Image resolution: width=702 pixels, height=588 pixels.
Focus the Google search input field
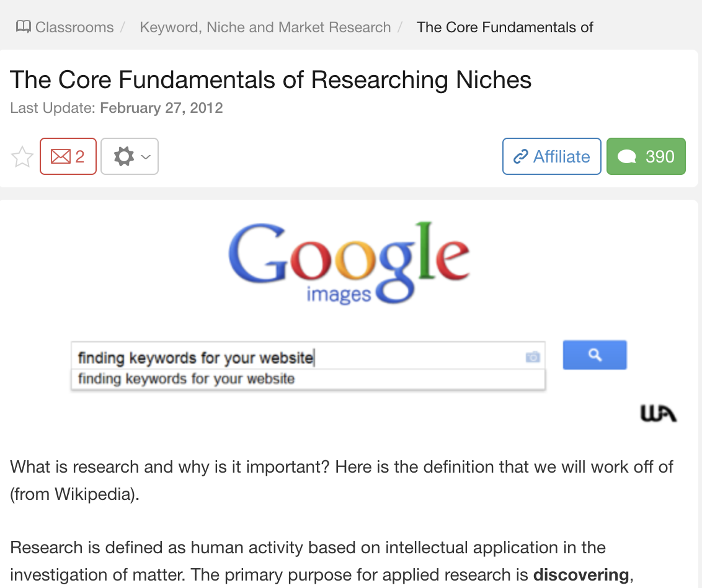[x=308, y=356]
